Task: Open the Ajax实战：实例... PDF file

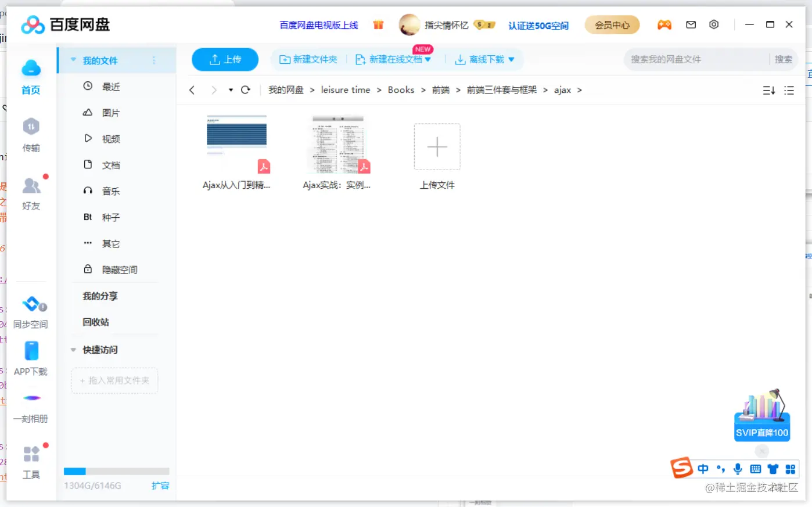Action: 337,152
